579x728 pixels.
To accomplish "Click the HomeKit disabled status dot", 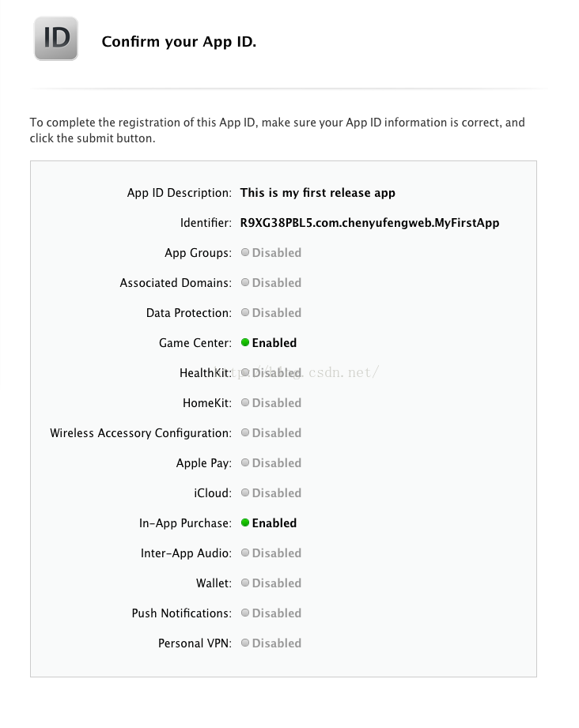I will point(245,403).
